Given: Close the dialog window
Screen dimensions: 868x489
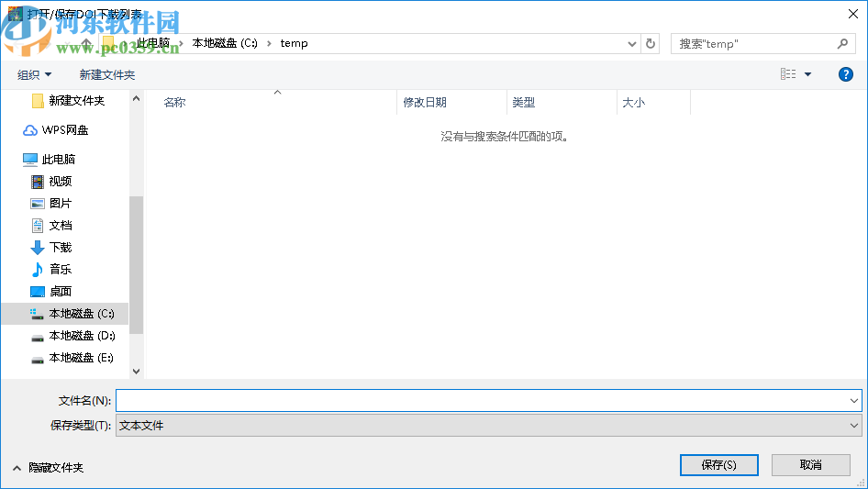Looking at the screenshot, I should pyautogui.click(x=853, y=14).
